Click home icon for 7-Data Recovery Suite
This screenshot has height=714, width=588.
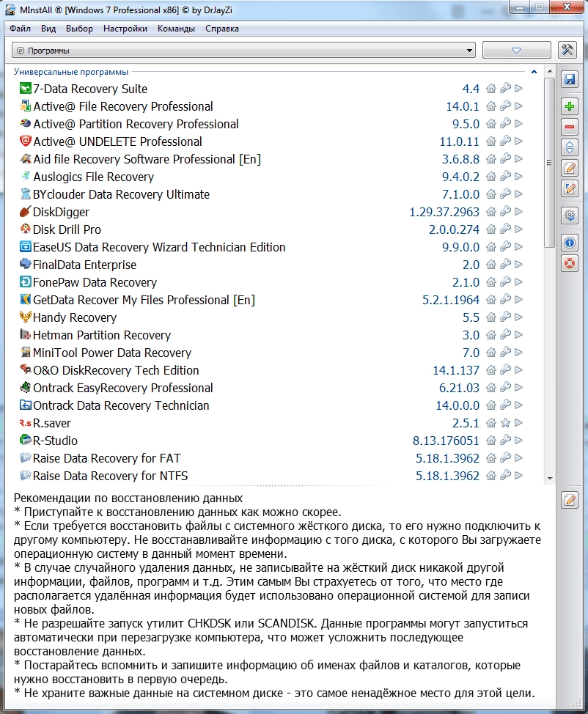tap(491, 89)
